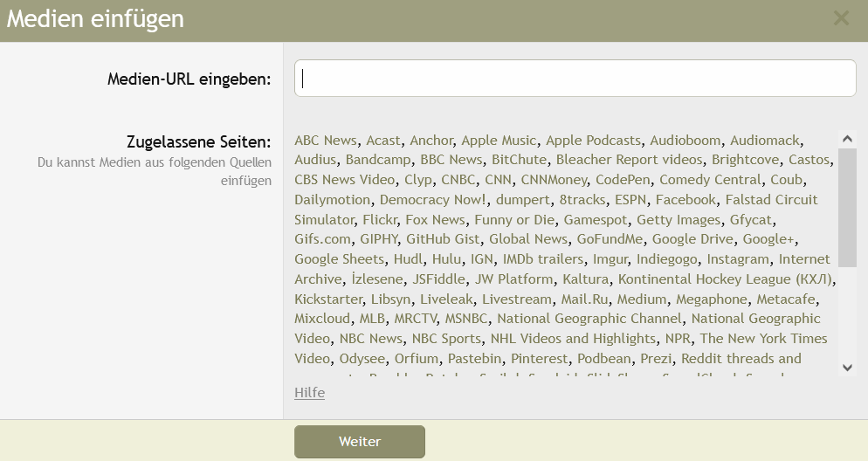The height and width of the screenshot is (461, 868).
Task: Open the Mixcloud link
Action: pos(322,318)
